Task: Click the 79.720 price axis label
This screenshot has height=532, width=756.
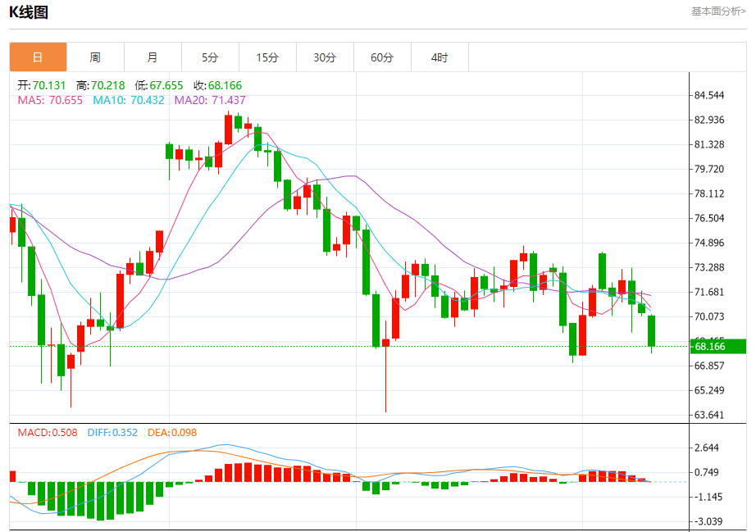Action: 709,169
